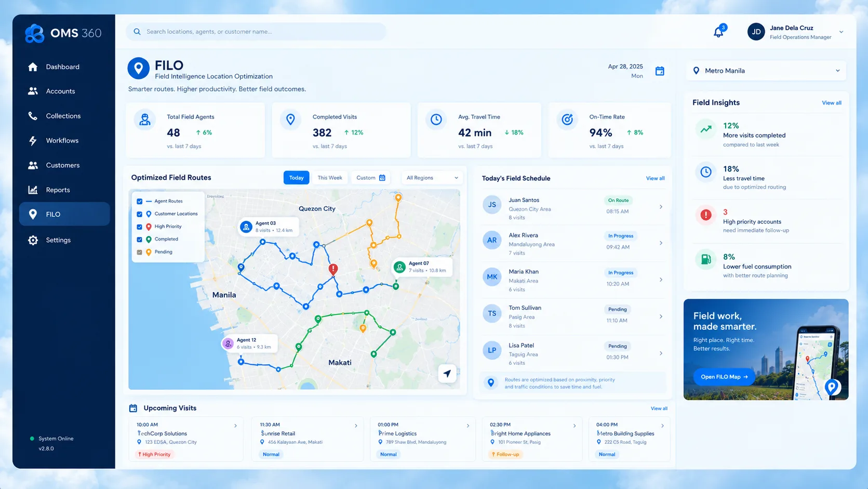This screenshot has height=489, width=868.
Task: Click the Upcoming Visits calendar icon
Action: [x=133, y=408]
